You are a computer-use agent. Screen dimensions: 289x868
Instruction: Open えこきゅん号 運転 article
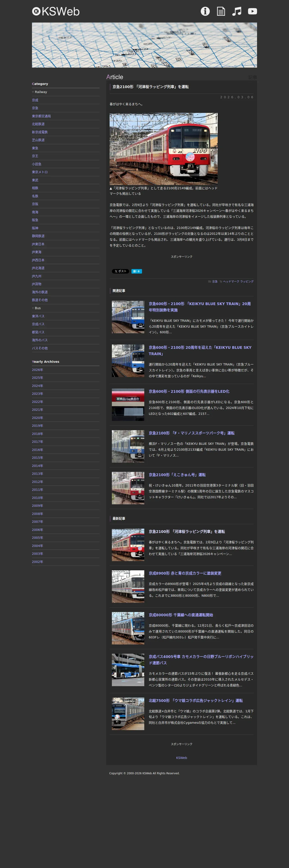pos(177,475)
